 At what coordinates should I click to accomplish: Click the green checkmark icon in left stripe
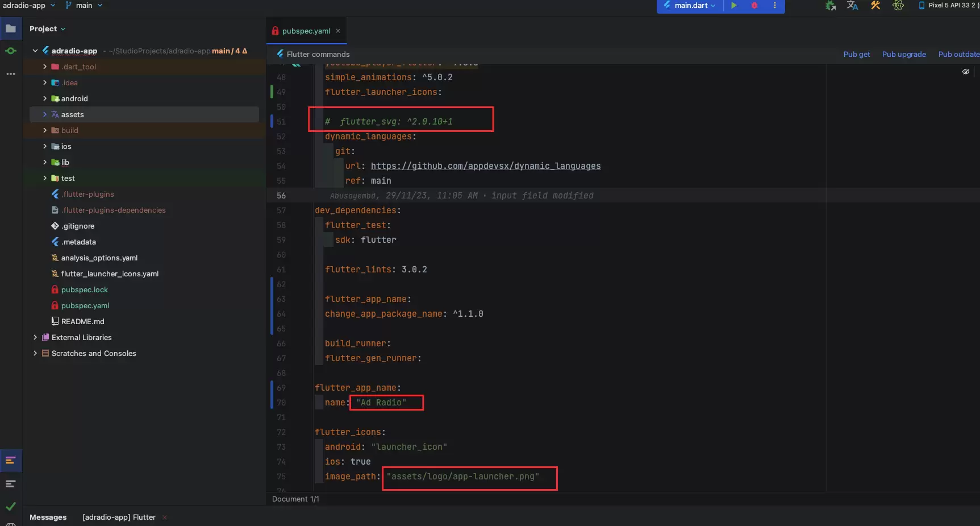11,506
